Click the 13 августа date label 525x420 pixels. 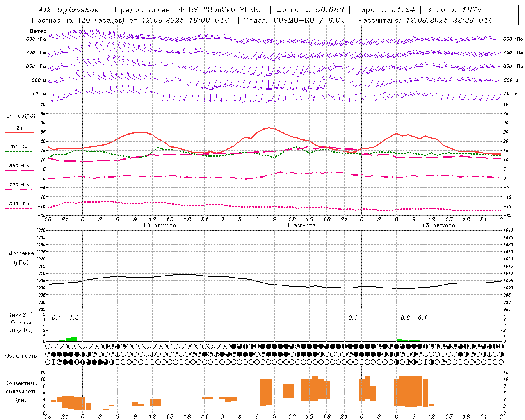coord(159,226)
